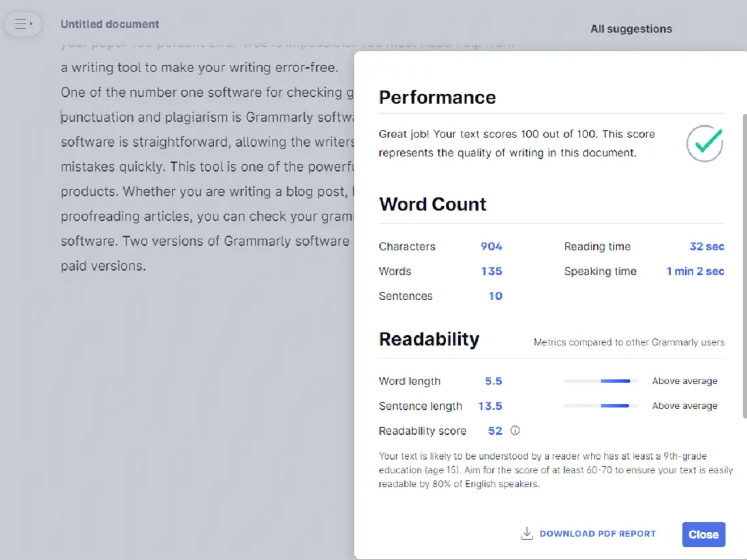Open the sidebar menu toggle icon
Image resolution: width=747 pixels, height=560 pixels.
23,23
